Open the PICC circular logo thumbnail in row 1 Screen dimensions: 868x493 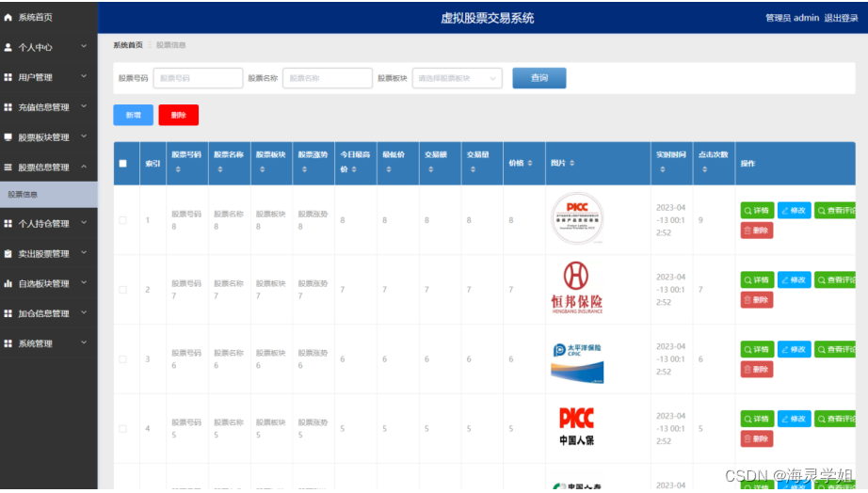pos(577,218)
